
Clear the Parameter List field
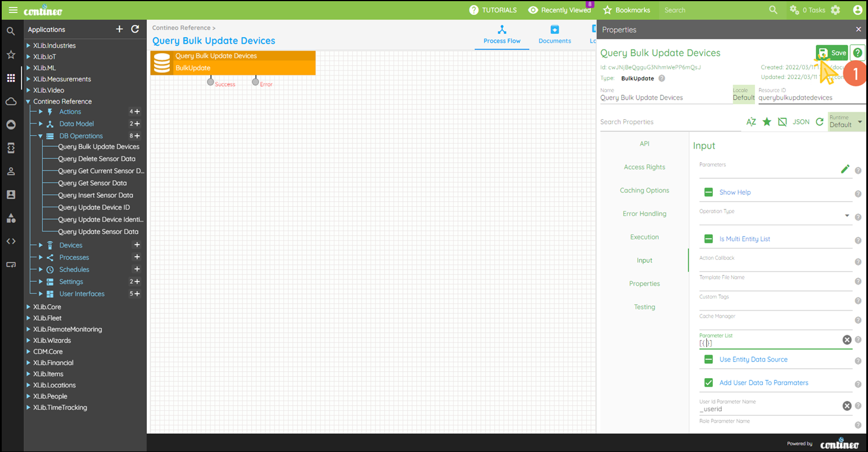846,340
